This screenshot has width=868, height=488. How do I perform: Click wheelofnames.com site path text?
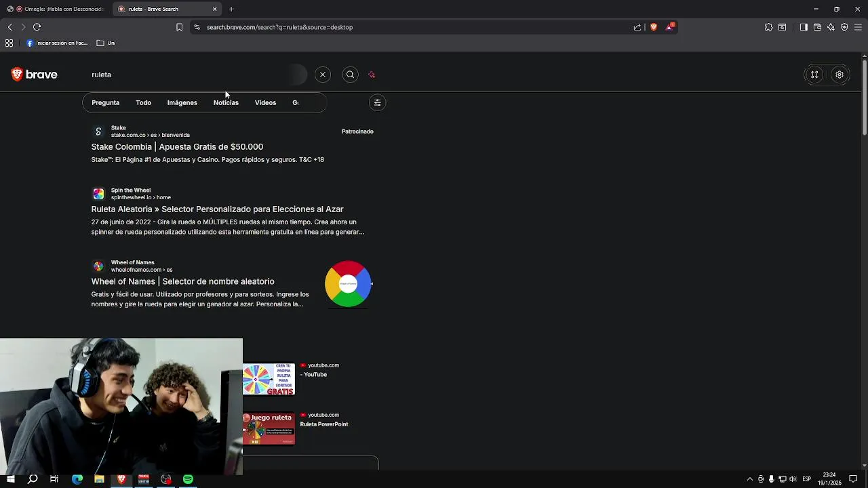[x=142, y=270]
